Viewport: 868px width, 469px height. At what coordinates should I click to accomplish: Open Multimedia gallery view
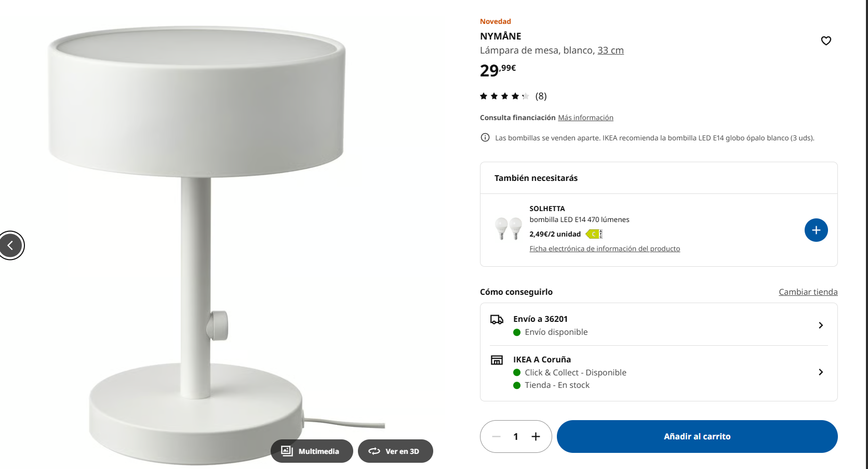pos(312,451)
